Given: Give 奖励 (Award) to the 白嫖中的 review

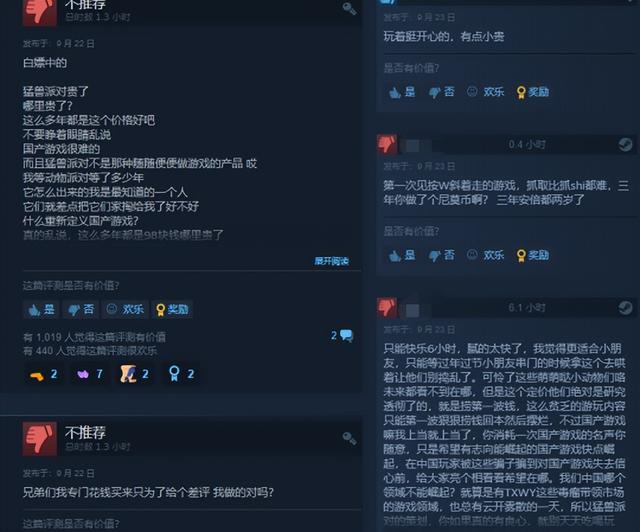Looking at the screenshot, I should [x=172, y=309].
